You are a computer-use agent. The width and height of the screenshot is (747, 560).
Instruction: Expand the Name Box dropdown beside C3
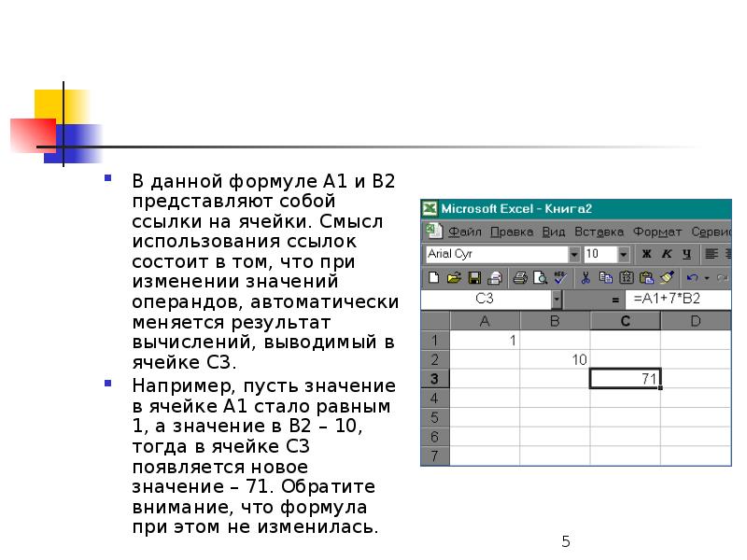(x=557, y=300)
